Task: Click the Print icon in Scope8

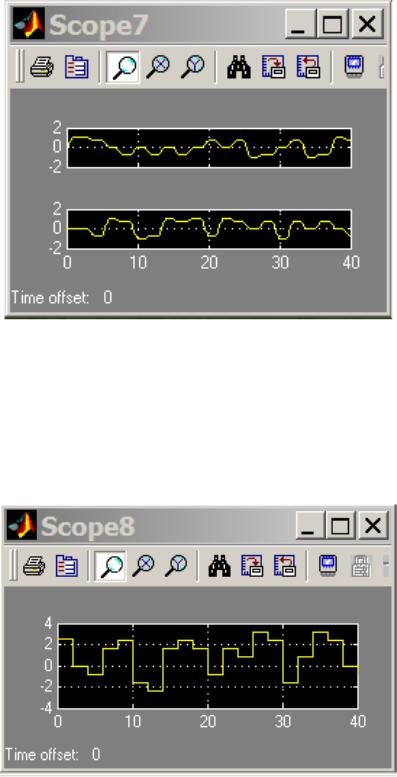Action: click(x=34, y=565)
